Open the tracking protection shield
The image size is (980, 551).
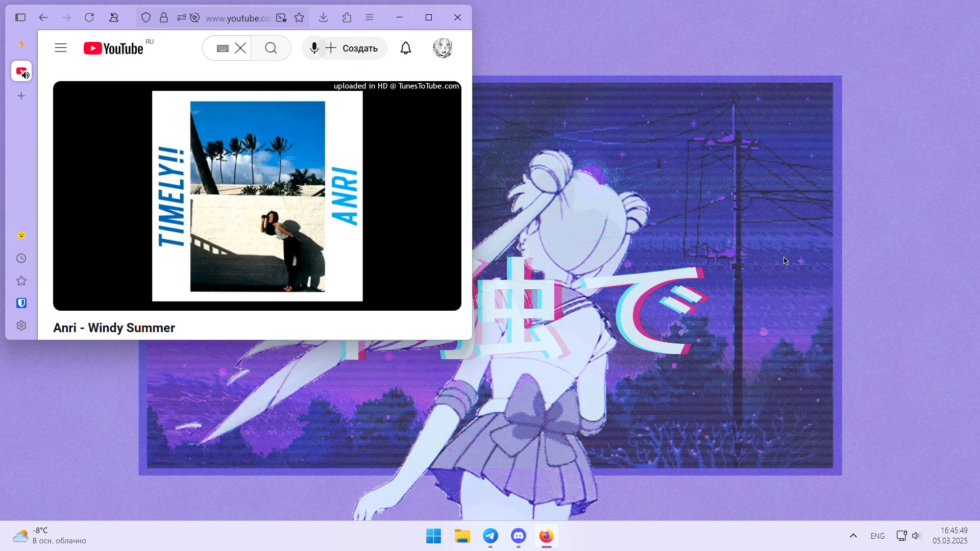[146, 18]
